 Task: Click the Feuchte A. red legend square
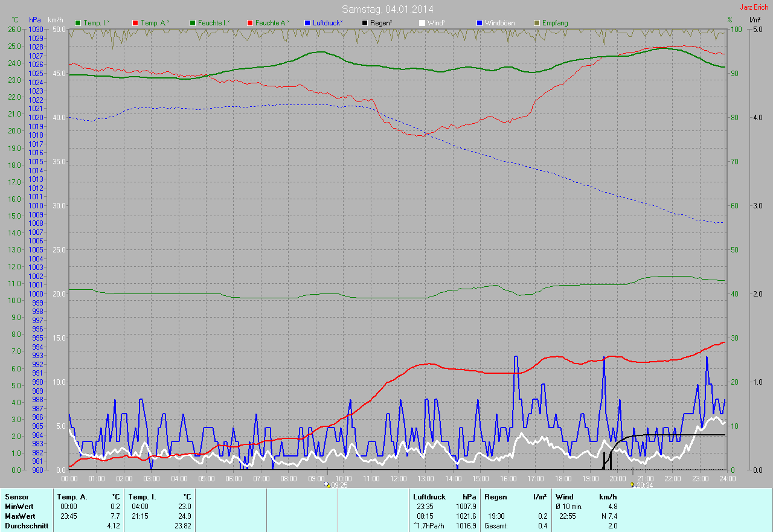(x=250, y=23)
